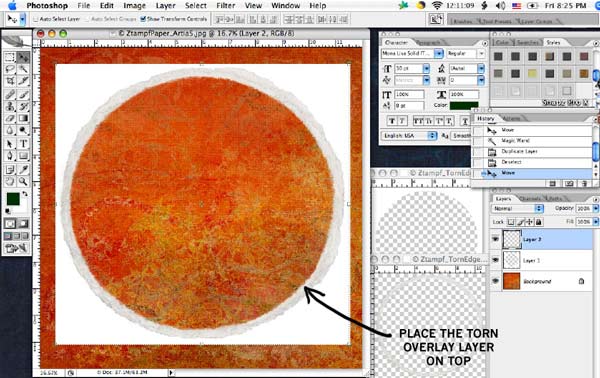Select the Zoom tool

[x=23, y=181]
